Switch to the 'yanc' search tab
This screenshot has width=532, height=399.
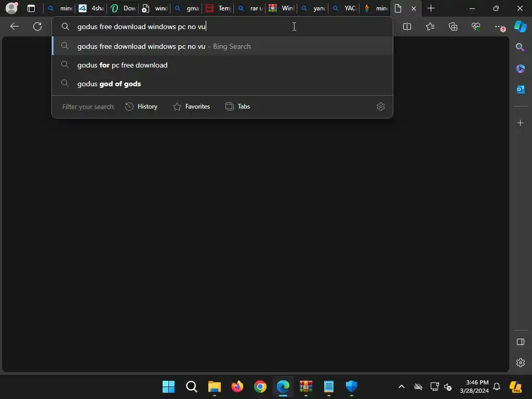[313, 8]
